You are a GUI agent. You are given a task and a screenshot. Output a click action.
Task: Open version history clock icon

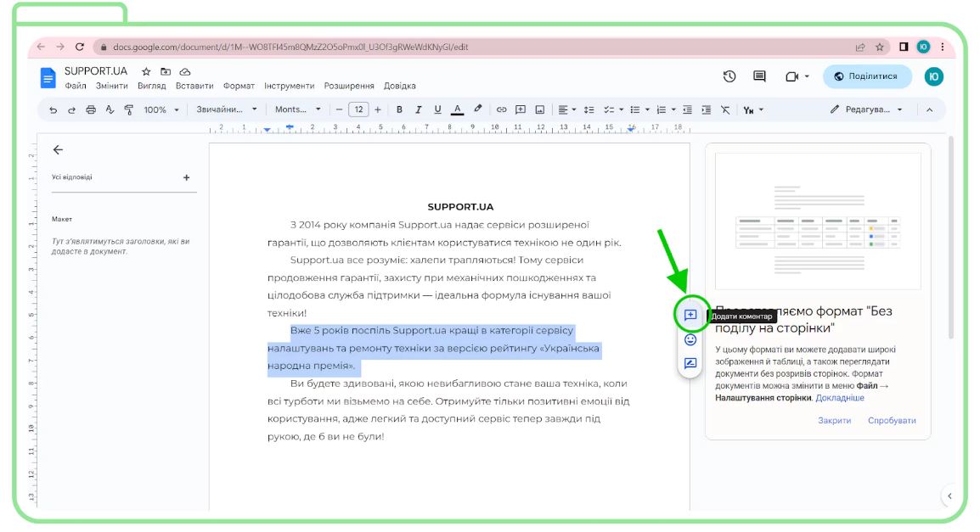[x=729, y=76]
